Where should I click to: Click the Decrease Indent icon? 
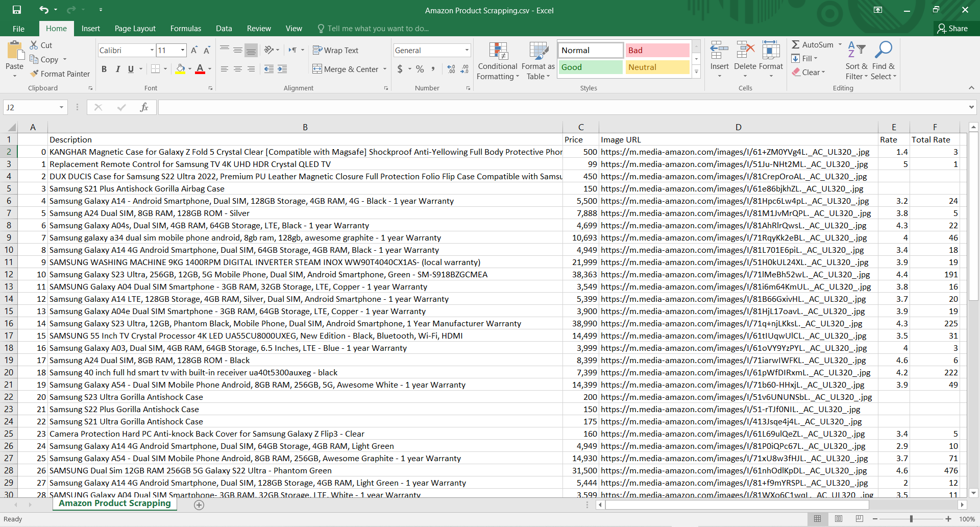pyautogui.click(x=269, y=69)
